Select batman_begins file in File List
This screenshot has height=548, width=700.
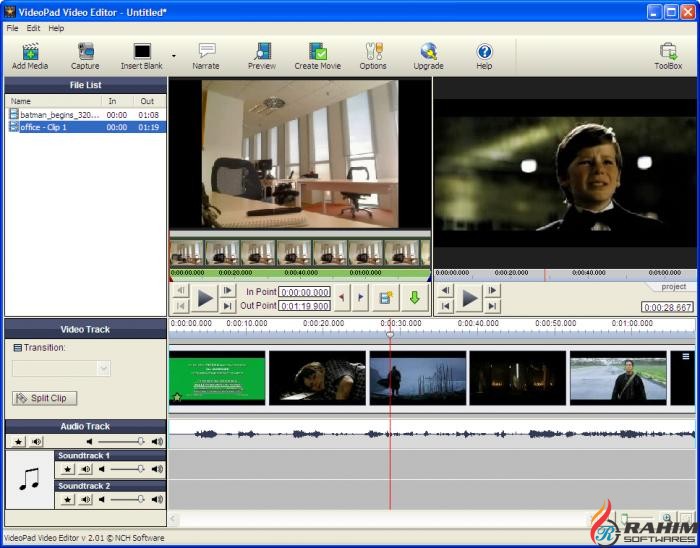[60, 115]
